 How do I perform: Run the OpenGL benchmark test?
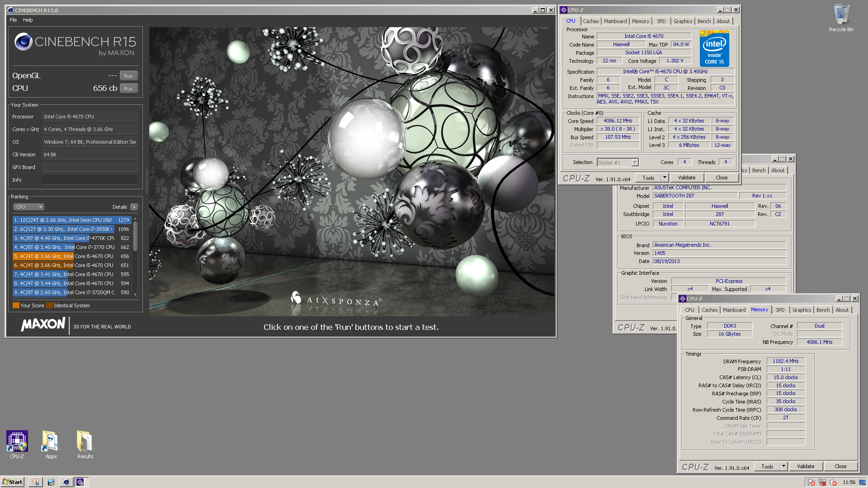(128, 76)
